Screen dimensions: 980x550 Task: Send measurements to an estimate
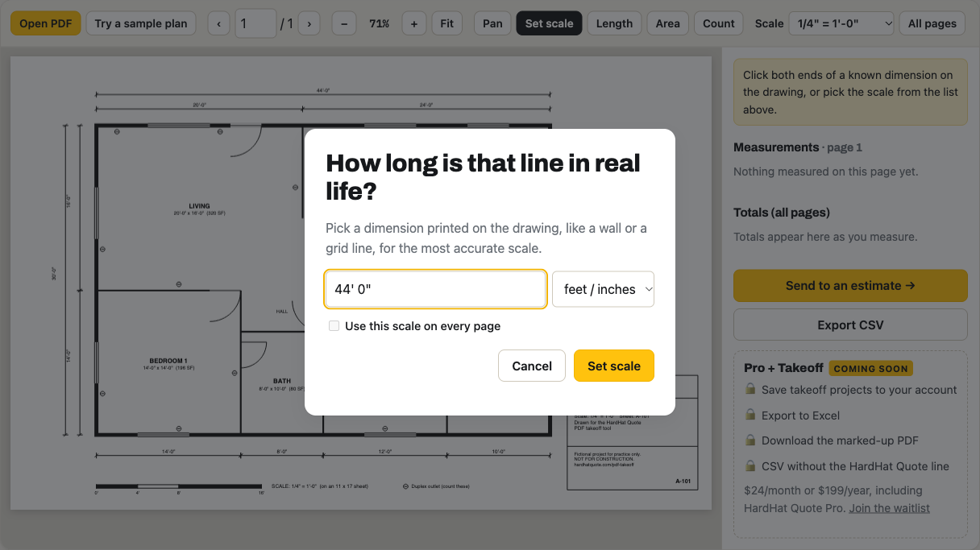coord(850,285)
